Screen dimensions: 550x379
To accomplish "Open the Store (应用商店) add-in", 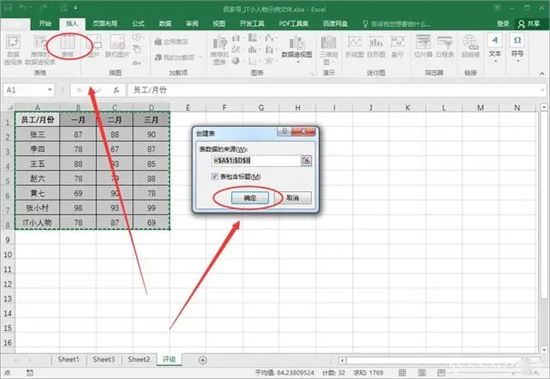I will tap(172, 42).
